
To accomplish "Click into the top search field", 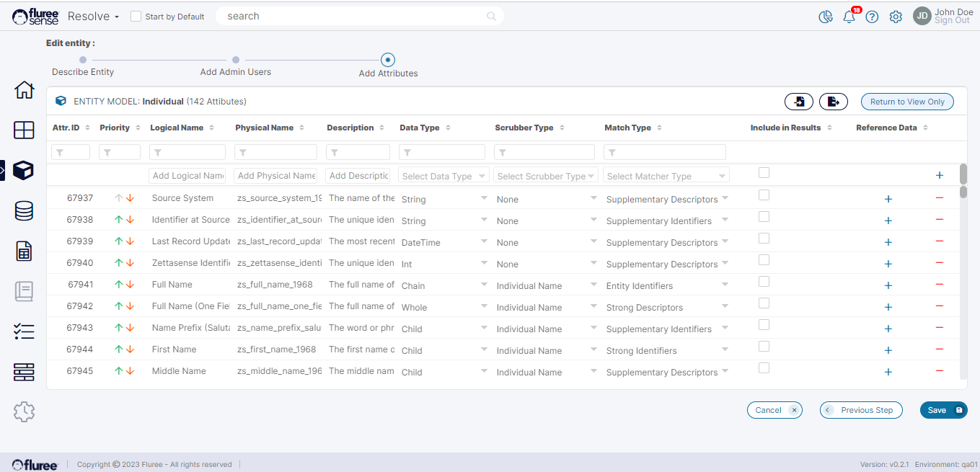I will click(x=353, y=16).
